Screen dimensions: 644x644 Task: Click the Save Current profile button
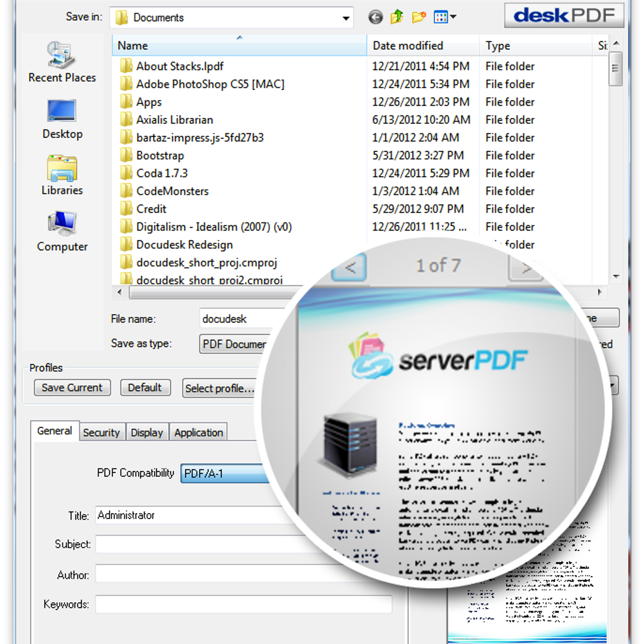(72, 387)
